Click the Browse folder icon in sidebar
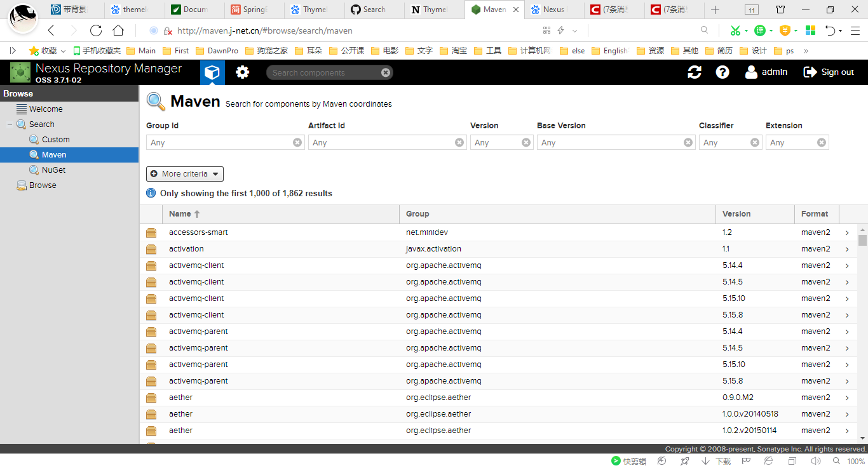 click(x=20, y=185)
